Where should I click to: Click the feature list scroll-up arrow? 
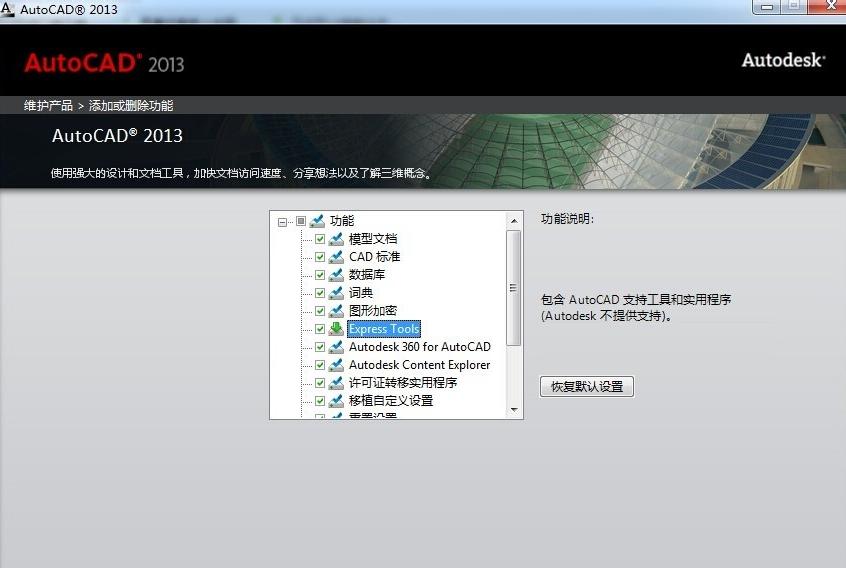(514, 221)
